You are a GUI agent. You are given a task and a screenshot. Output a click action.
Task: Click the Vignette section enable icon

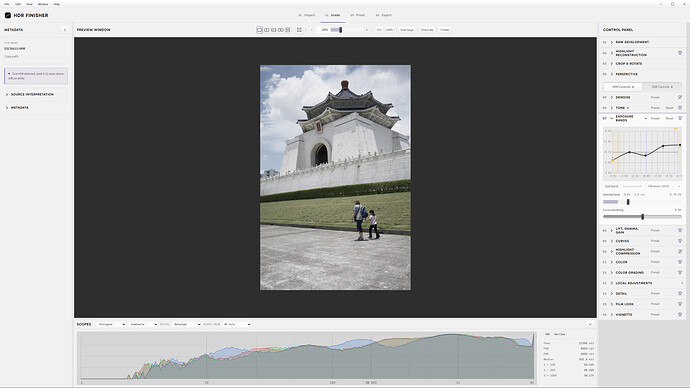pyautogui.click(x=680, y=315)
